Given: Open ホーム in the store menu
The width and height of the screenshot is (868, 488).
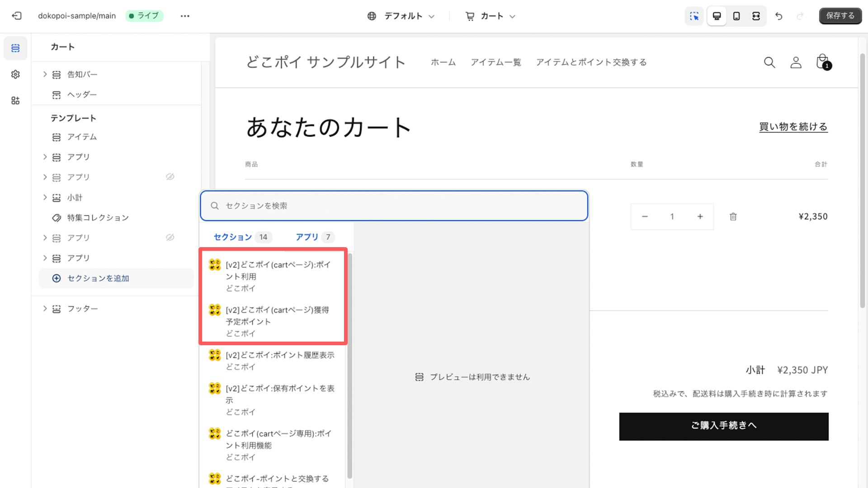Looking at the screenshot, I should click(x=443, y=62).
